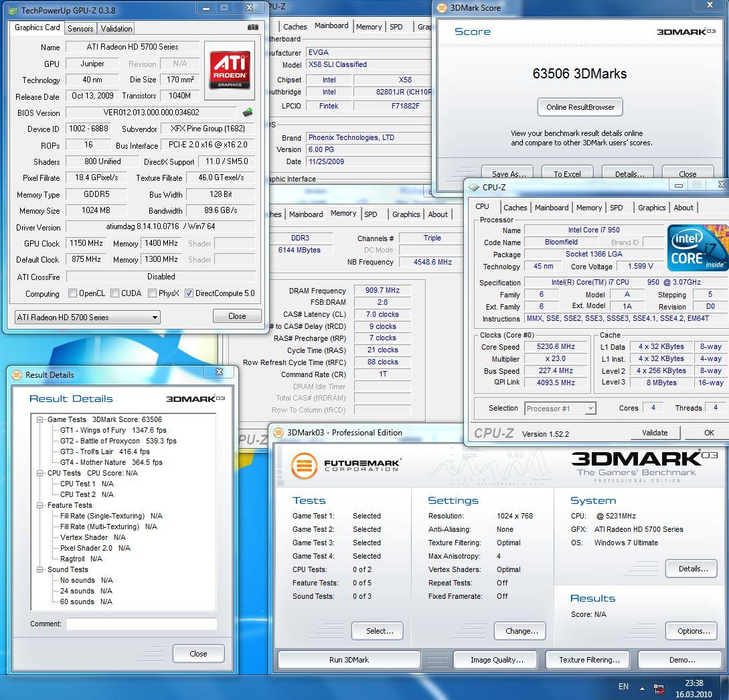Click the Demo button in 3DMark03
Screen dimensions: 729x700
pos(681,660)
